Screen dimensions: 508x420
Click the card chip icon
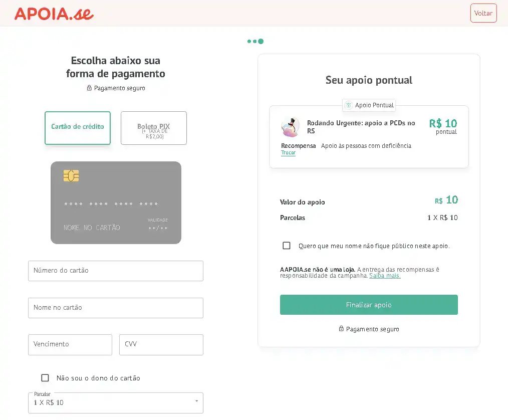click(71, 175)
